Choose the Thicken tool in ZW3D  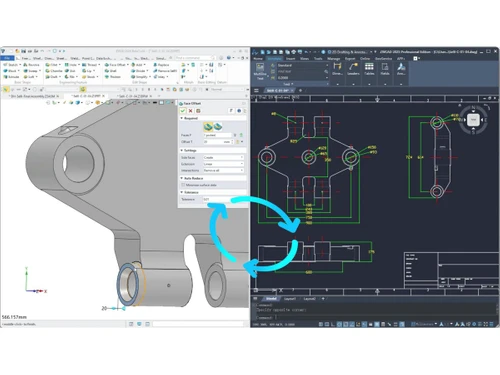(113, 77)
